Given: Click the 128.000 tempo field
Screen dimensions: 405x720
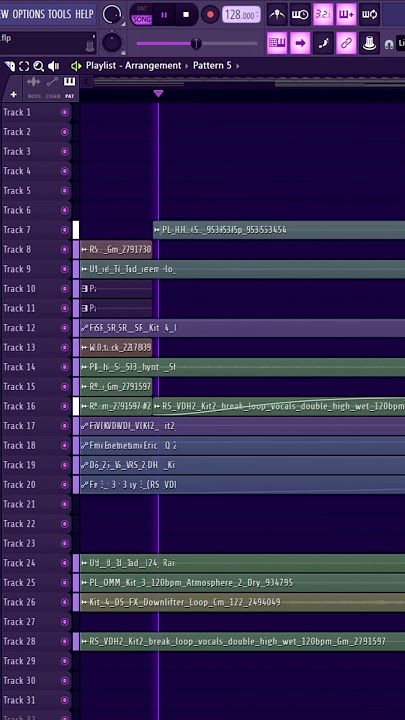Looking at the screenshot, I should 242,15.
